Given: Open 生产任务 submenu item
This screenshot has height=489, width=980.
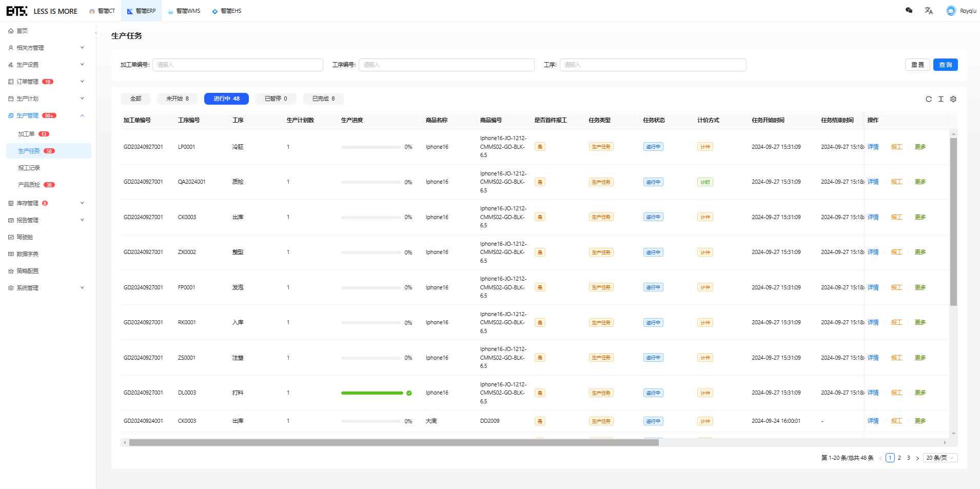Looking at the screenshot, I should 49,151.
